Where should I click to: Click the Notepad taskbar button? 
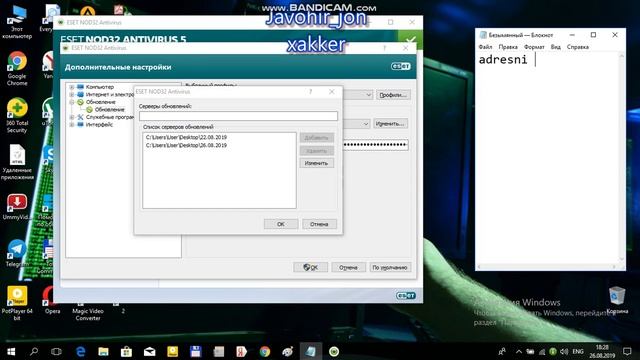(311, 351)
